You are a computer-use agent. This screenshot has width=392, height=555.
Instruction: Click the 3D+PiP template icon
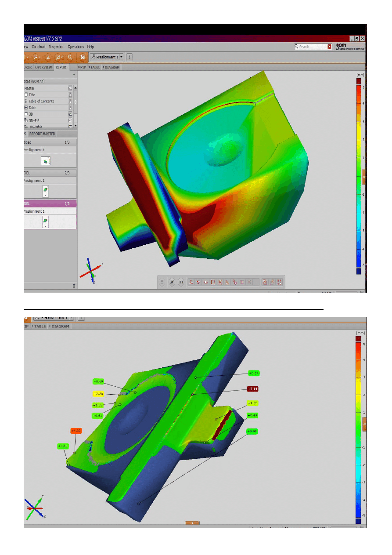click(x=26, y=120)
